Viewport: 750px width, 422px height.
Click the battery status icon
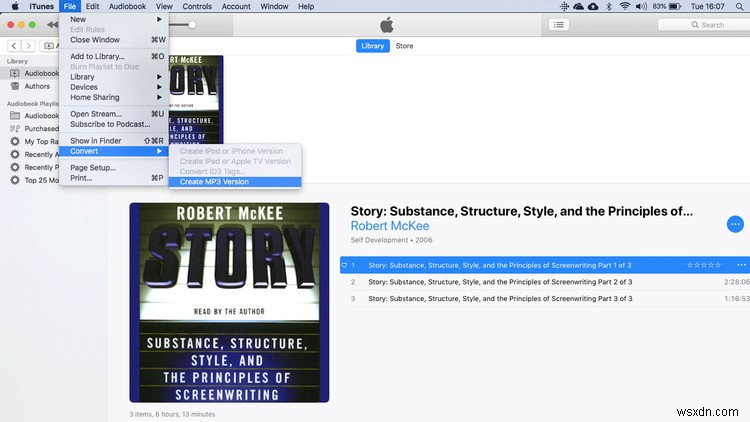click(x=675, y=6)
